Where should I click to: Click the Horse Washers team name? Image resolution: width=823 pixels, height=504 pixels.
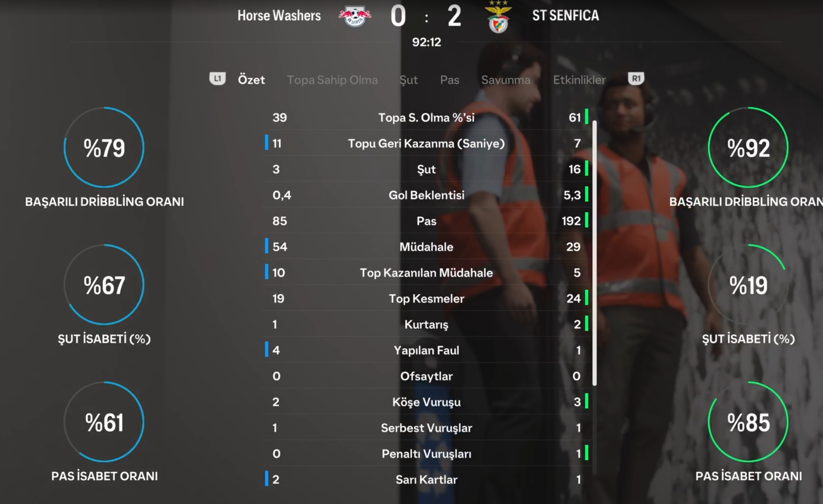[x=279, y=16]
